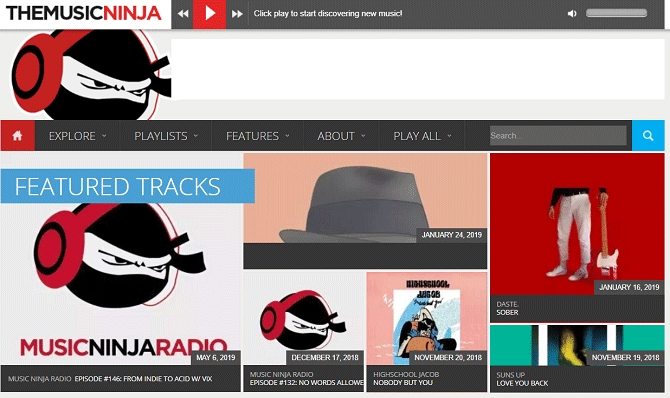Open the gray fedora hat thumbnail
This screenshot has width=670, height=398.
pos(365,198)
